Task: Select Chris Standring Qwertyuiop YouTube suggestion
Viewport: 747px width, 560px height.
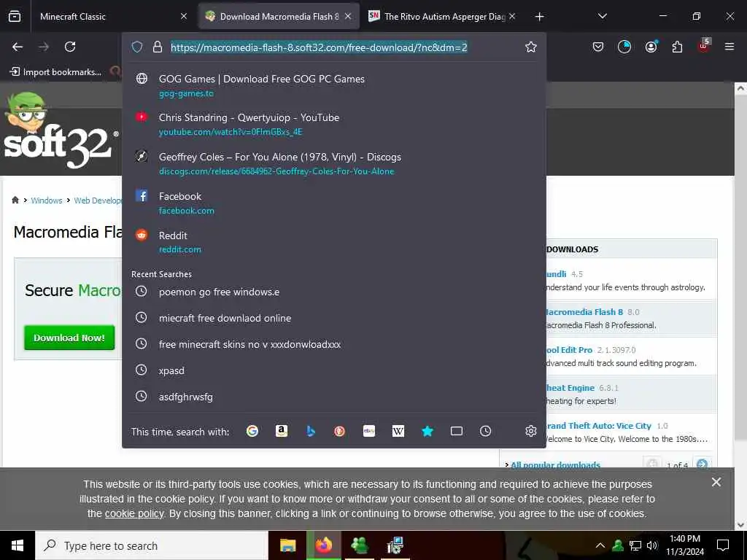Action: pos(333,124)
